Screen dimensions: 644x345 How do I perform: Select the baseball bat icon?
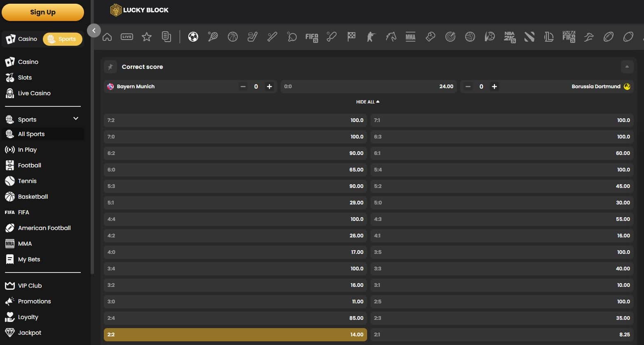(x=272, y=37)
